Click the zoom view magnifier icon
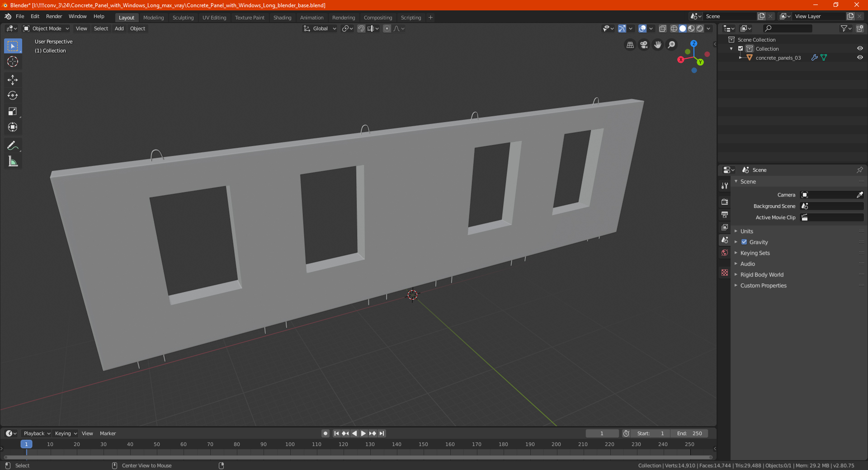 point(672,45)
